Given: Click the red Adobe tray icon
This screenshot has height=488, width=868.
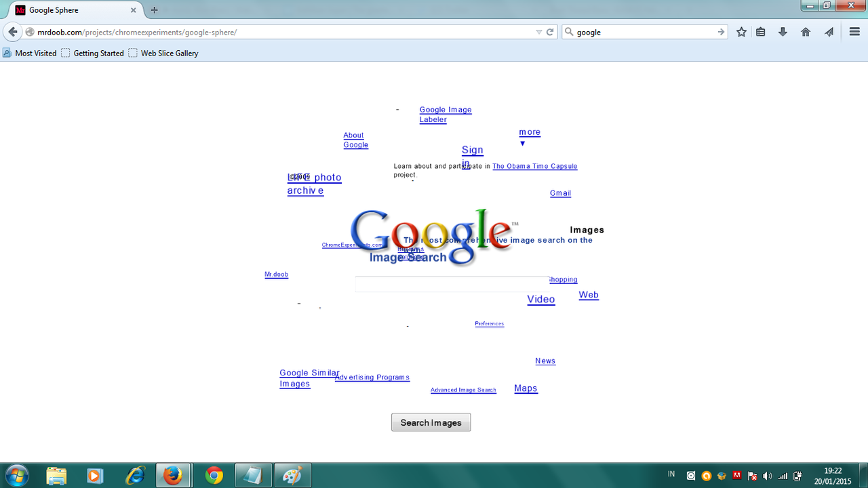Looking at the screenshot, I should click(736, 476).
